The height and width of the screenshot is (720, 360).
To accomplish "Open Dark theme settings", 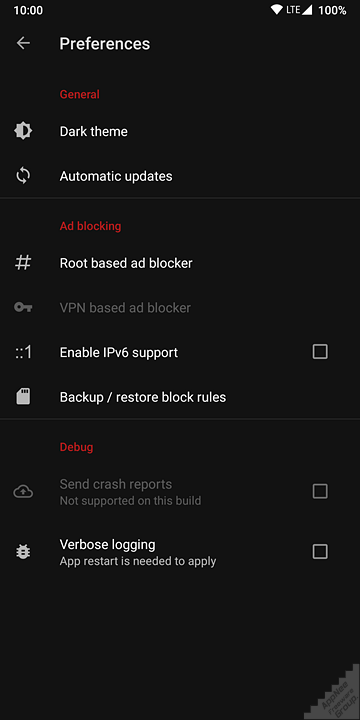I will click(x=180, y=131).
